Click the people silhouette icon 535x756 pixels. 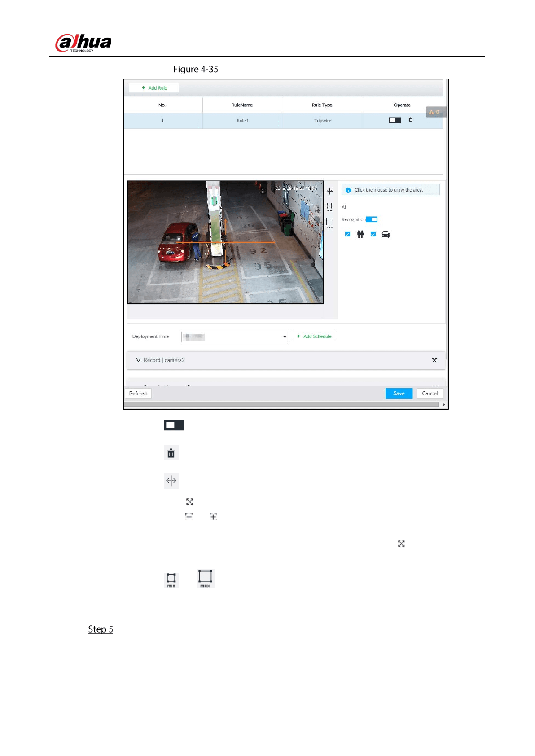[360, 234]
